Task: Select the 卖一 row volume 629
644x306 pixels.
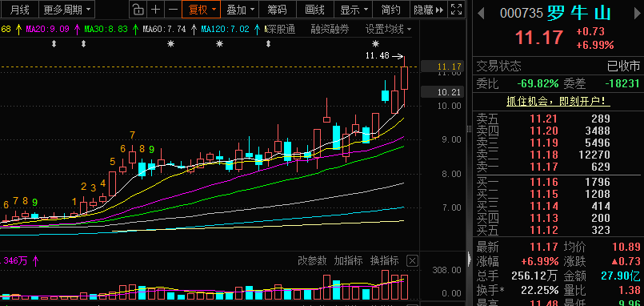Action: [x=601, y=167]
